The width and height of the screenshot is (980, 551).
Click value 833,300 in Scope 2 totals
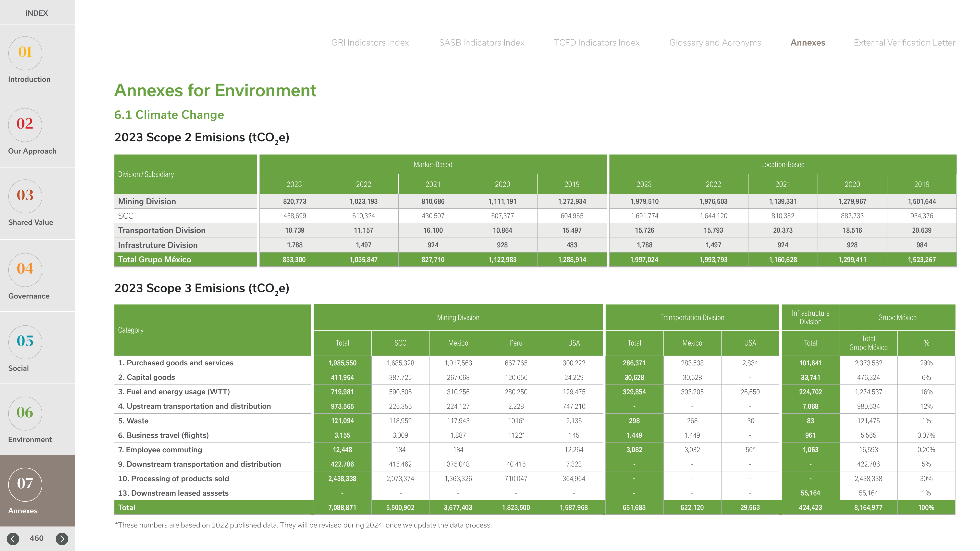(x=294, y=260)
